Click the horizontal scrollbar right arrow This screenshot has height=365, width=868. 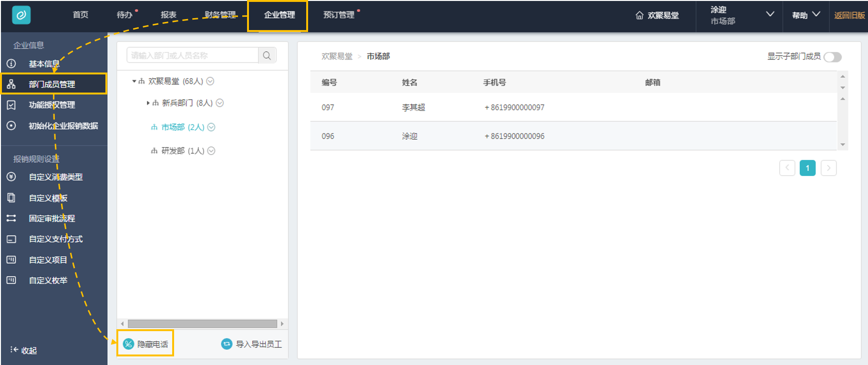tap(282, 323)
